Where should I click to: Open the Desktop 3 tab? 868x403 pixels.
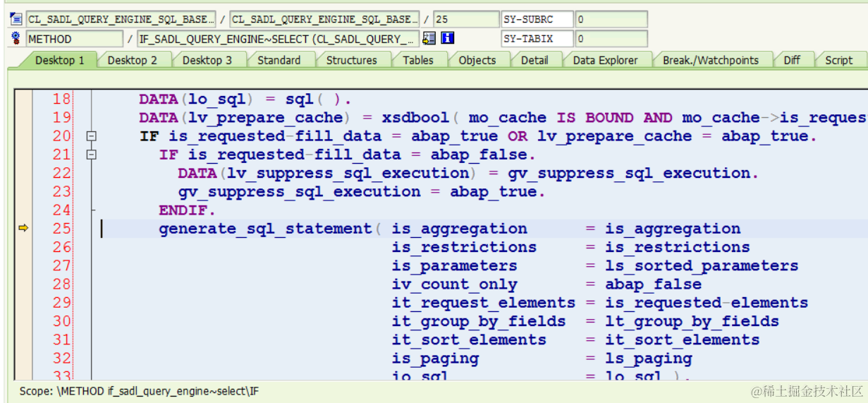[x=207, y=60]
